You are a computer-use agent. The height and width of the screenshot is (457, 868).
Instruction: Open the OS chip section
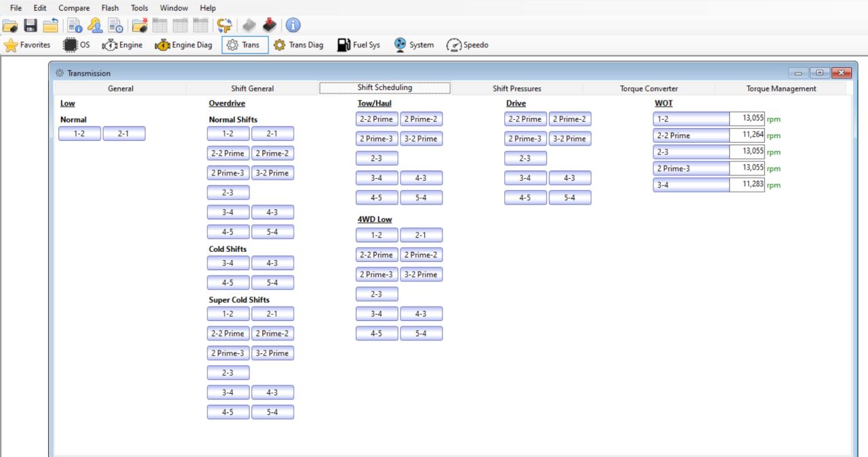click(x=76, y=45)
